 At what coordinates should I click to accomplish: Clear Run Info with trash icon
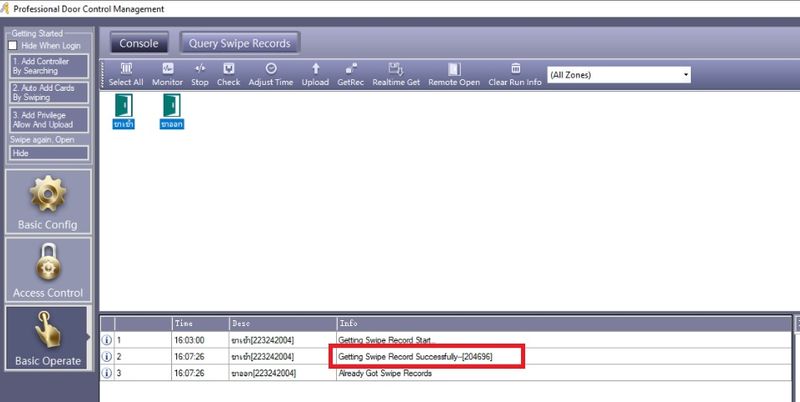515,69
